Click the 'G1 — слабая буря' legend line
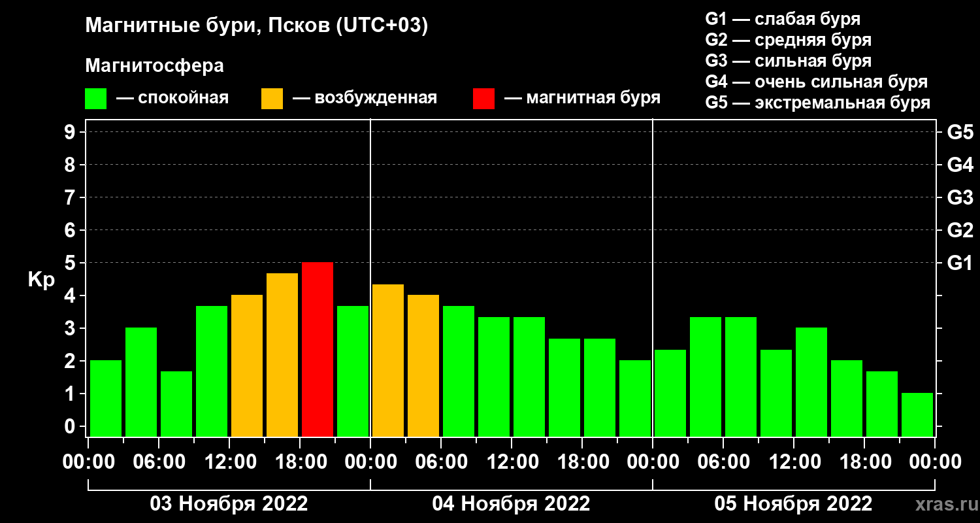The image size is (980, 523). (783, 19)
